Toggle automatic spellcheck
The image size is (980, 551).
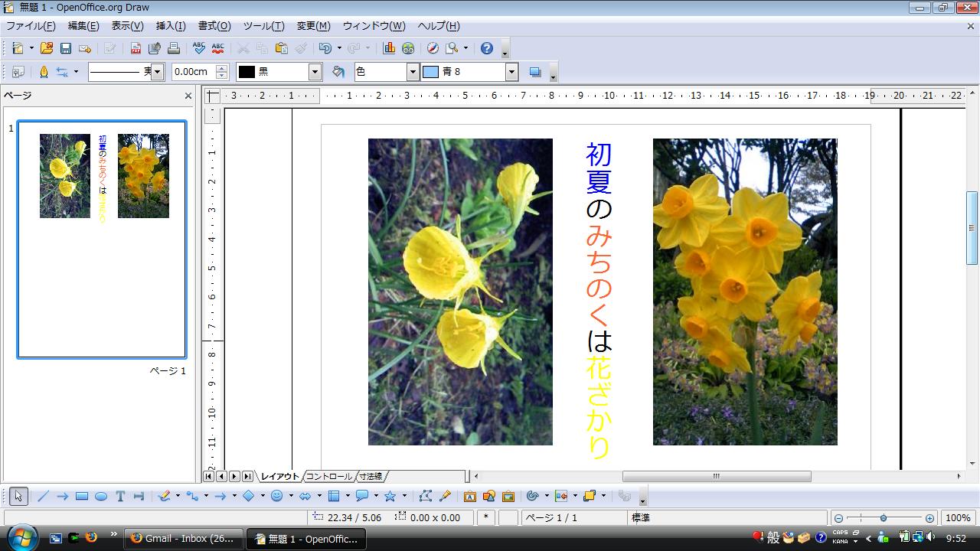pyautogui.click(x=217, y=48)
